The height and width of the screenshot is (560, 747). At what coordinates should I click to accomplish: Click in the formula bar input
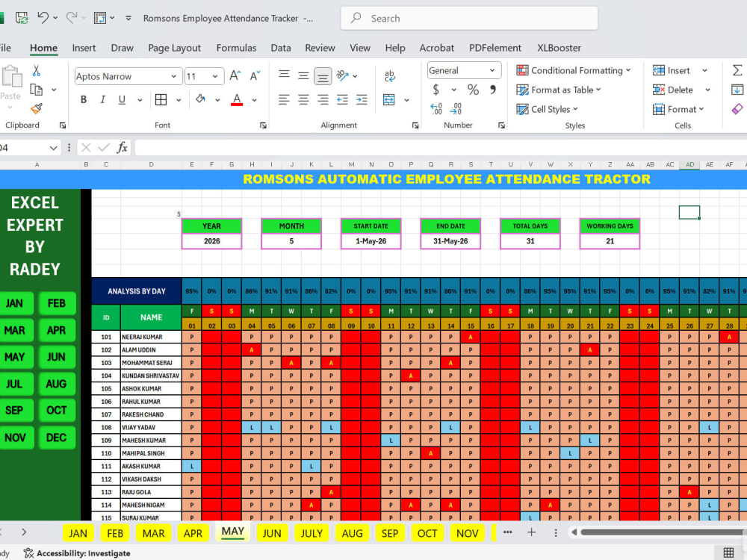coord(441,148)
